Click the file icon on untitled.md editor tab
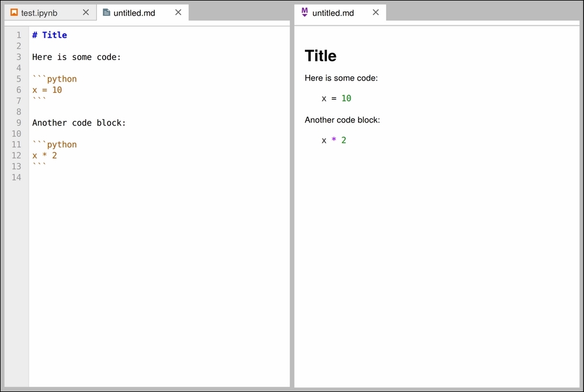Image resolution: width=584 pixels, height=392 pixels. coord(106,13)
